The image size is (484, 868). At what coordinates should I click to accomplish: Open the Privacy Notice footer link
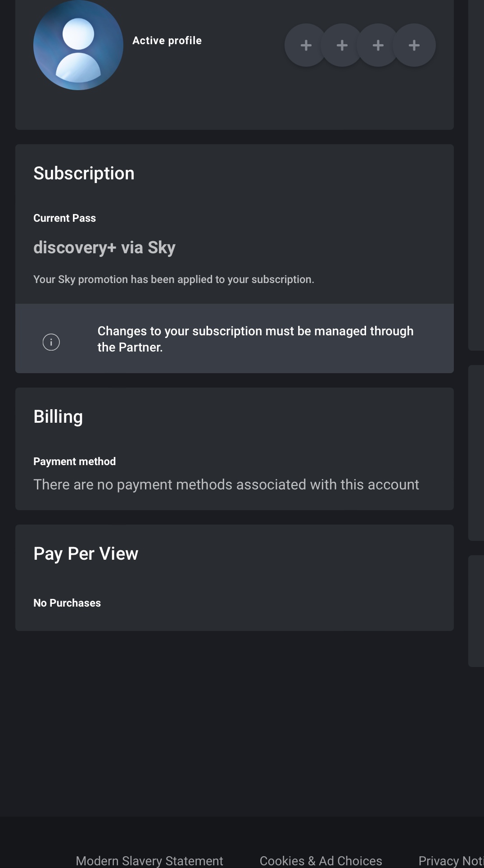[451, 860]
